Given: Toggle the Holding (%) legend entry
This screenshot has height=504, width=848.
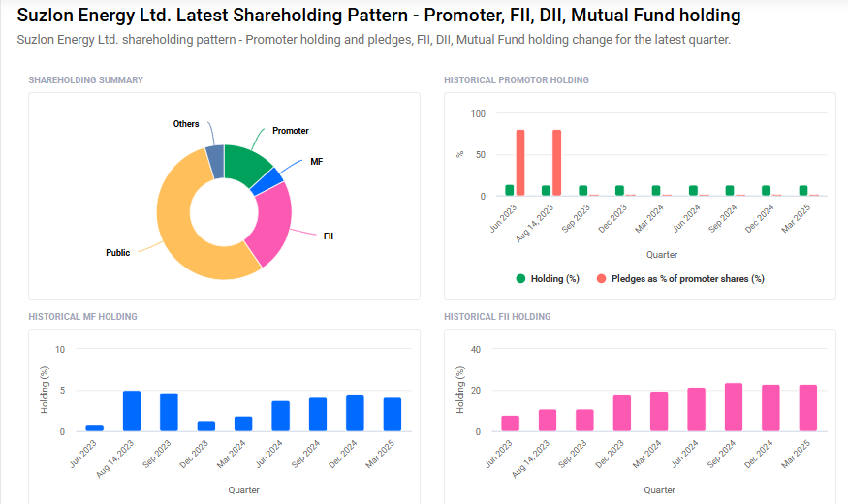Looking at the screenshot, I should coord(548,278).
